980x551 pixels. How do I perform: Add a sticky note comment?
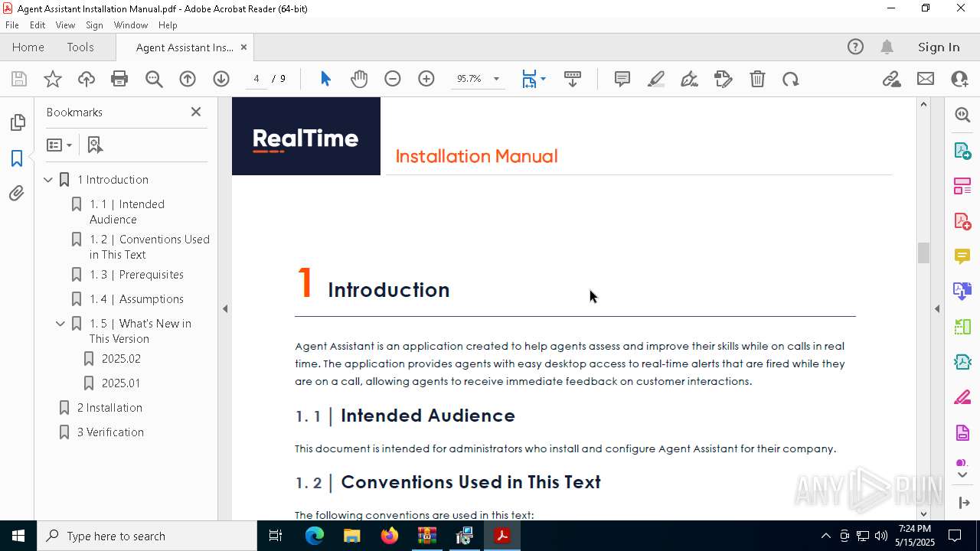coord(622,79)
